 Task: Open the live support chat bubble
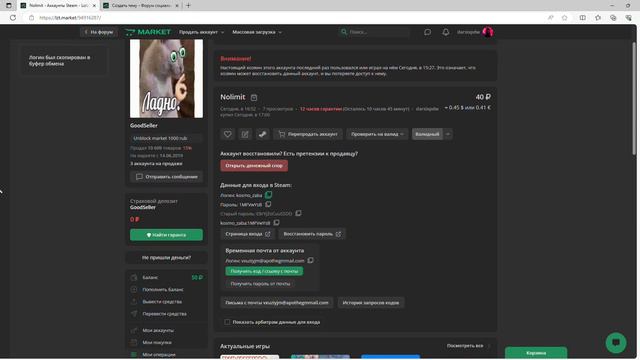tap(616, 342)
